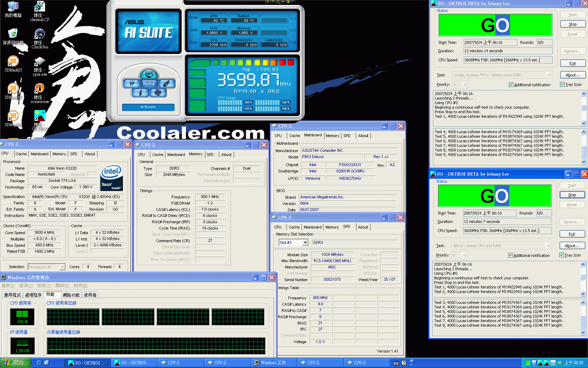588x368 pixels.
Task: Open the classical.CP desktop shortcut
Action: click(40, 11)
